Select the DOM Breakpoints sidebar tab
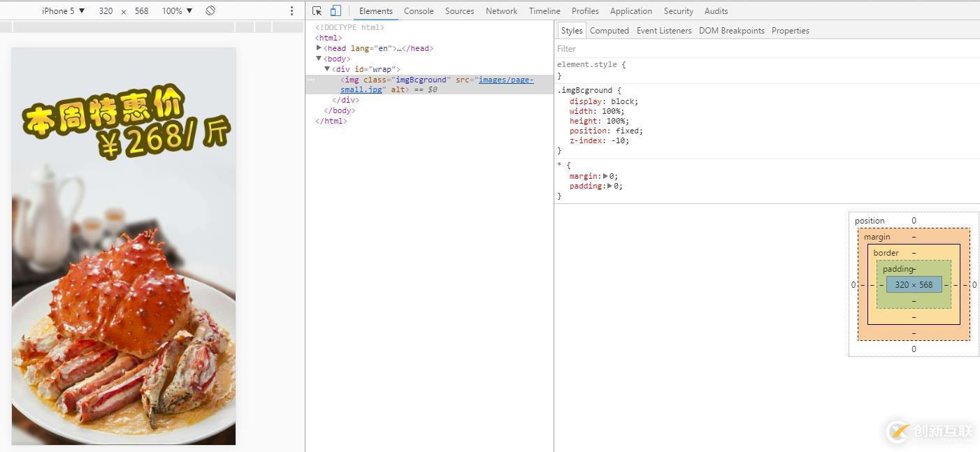The image size is (980, 452). point(732,30)
